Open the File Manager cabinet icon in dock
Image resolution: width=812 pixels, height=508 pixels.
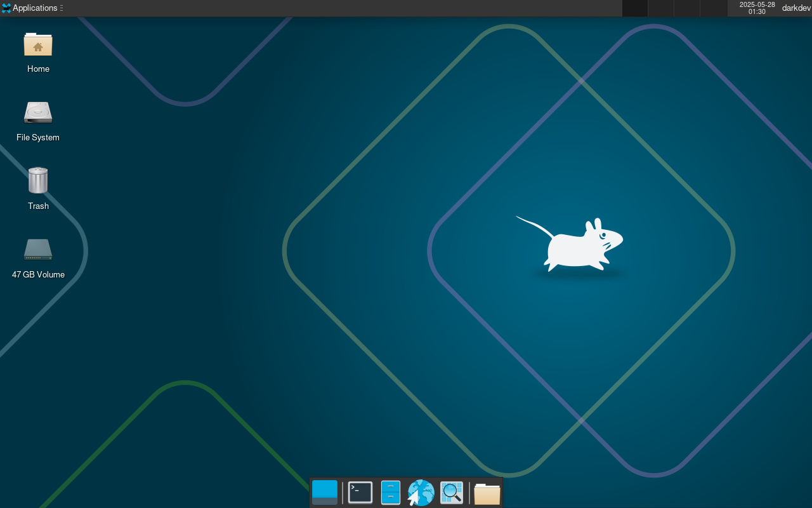[391, 493]
